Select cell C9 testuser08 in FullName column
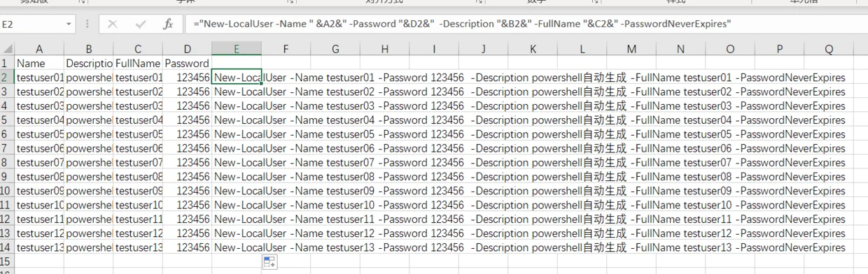 (138, 176)
